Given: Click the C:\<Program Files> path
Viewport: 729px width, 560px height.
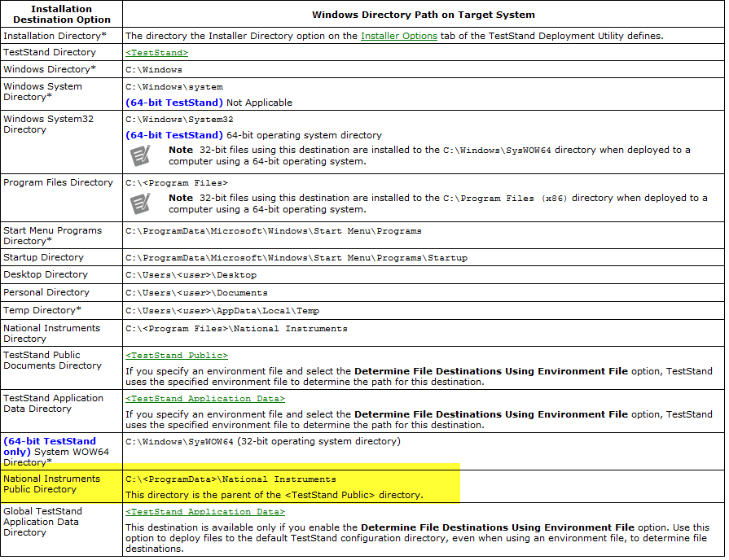Looking at the screenshot, I should pos(177,183).
